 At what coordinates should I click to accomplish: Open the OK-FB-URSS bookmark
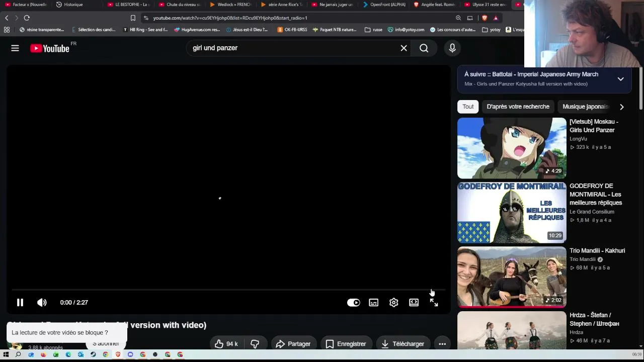click(x=292, y=30)
